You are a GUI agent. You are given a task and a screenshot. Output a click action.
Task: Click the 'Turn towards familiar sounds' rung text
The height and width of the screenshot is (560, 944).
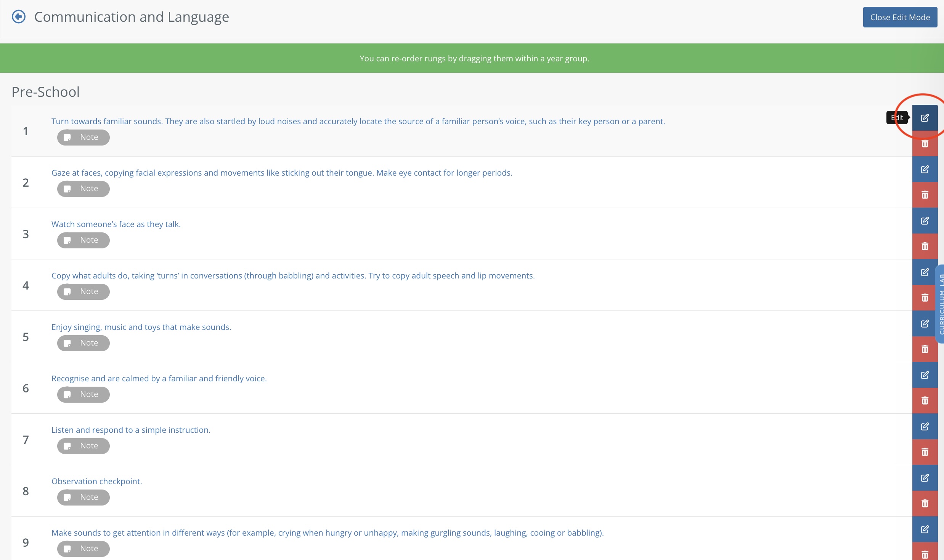tap(358, 121)
